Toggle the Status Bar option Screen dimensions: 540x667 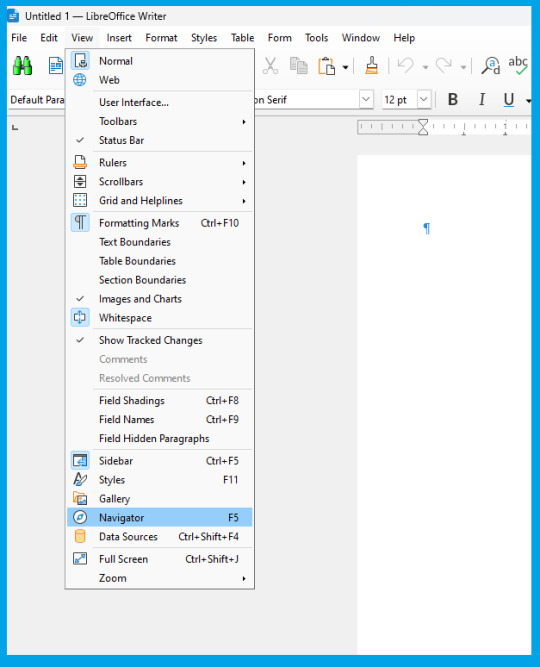[160, 140]
